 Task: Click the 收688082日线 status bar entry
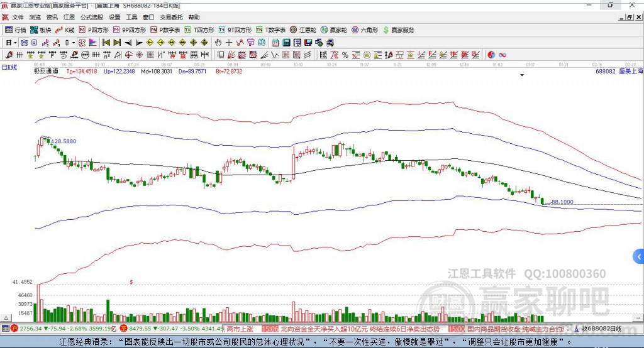pyautogui.click(x=598, y=329)
